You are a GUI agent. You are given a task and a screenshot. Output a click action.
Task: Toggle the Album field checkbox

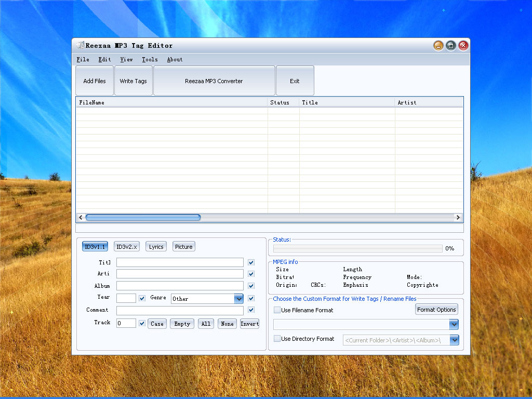pyautogui.click(x=251, y=286)
